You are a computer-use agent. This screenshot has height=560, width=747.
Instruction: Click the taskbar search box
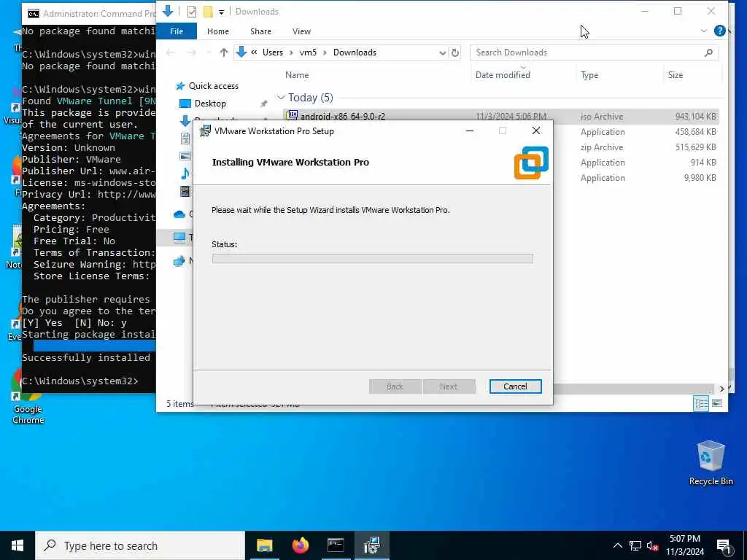click(x=140, y=545)
